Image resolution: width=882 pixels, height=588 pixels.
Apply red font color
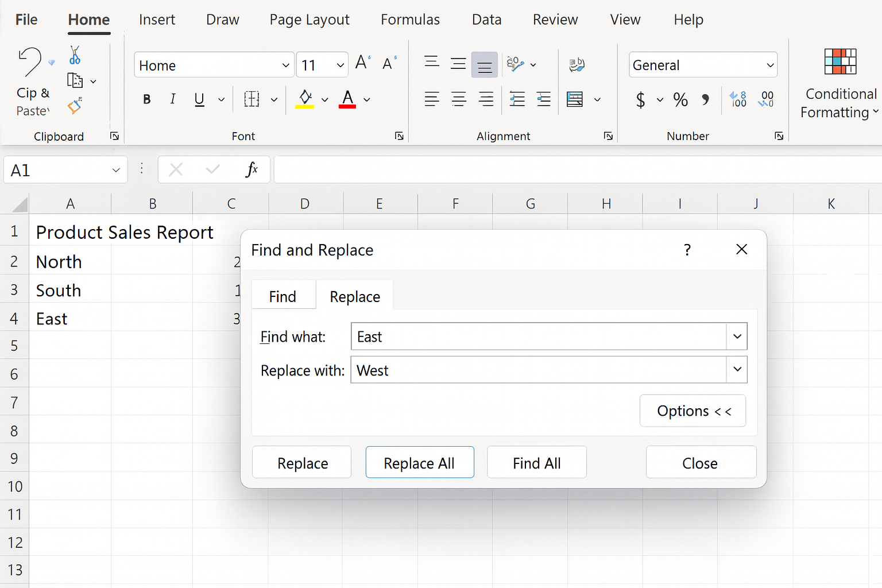click(x=347, y=99)
